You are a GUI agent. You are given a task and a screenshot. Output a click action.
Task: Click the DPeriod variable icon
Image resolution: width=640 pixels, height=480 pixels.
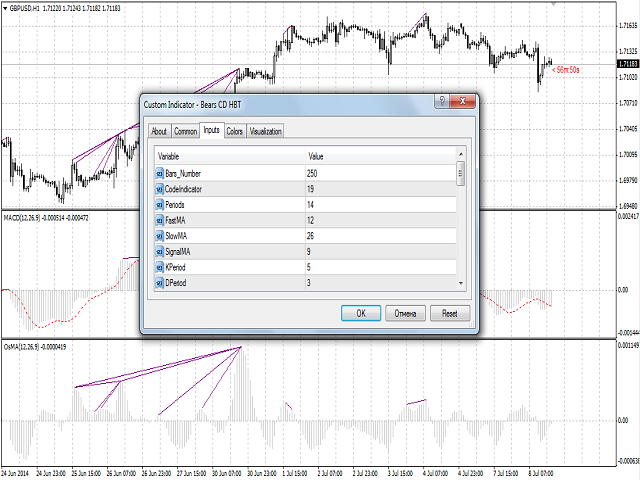click(x=159, y=283)
